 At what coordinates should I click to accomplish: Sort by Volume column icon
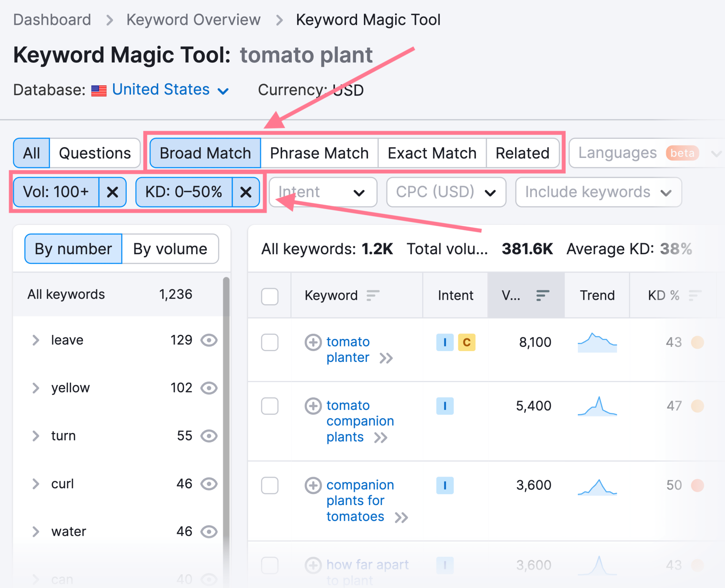tap(543, 295)
